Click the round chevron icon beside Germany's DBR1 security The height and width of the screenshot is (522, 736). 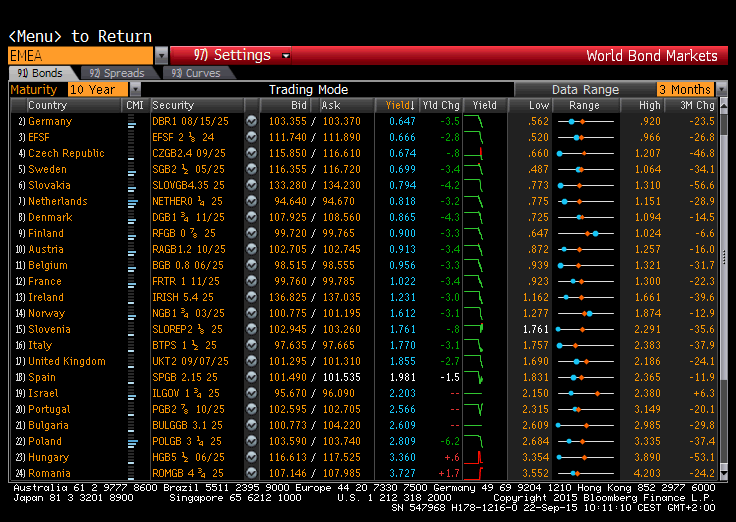(x=252, y=121)
